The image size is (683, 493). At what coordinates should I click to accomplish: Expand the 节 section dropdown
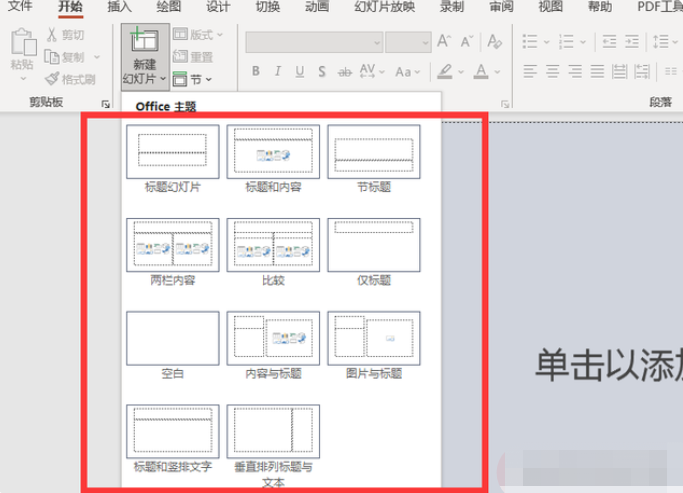(x=192, y=79)
